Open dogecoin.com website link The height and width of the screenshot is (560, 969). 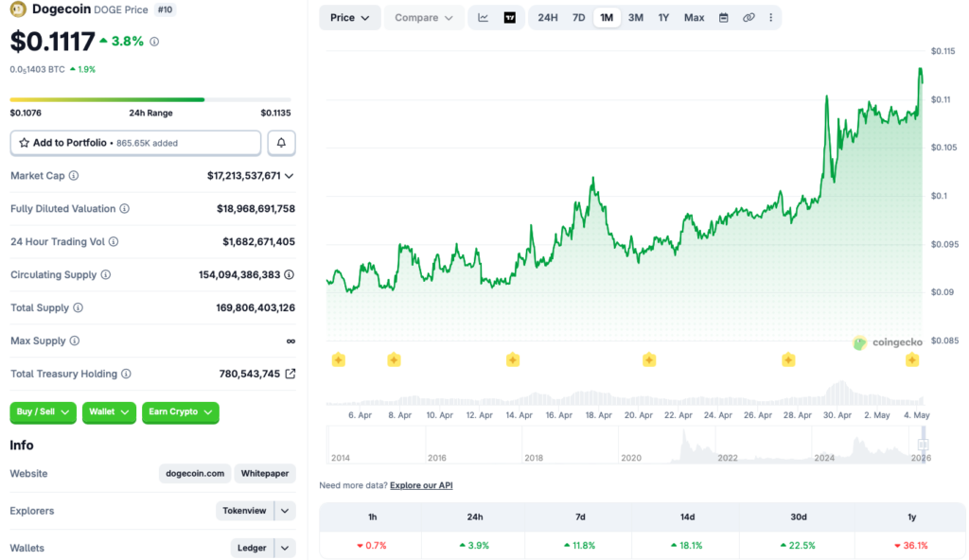(x=195, y=474)
